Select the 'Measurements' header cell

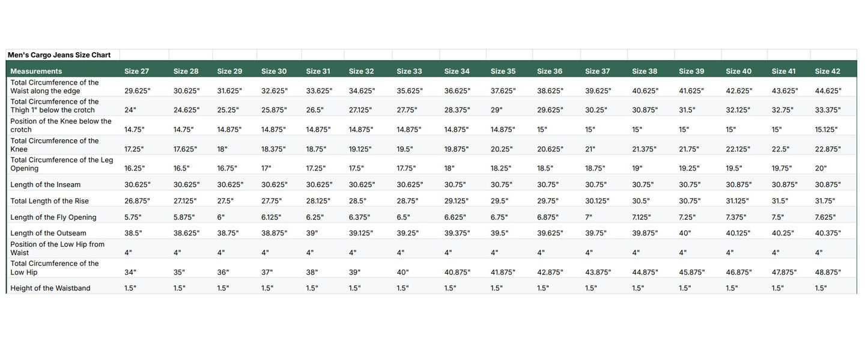36,71
